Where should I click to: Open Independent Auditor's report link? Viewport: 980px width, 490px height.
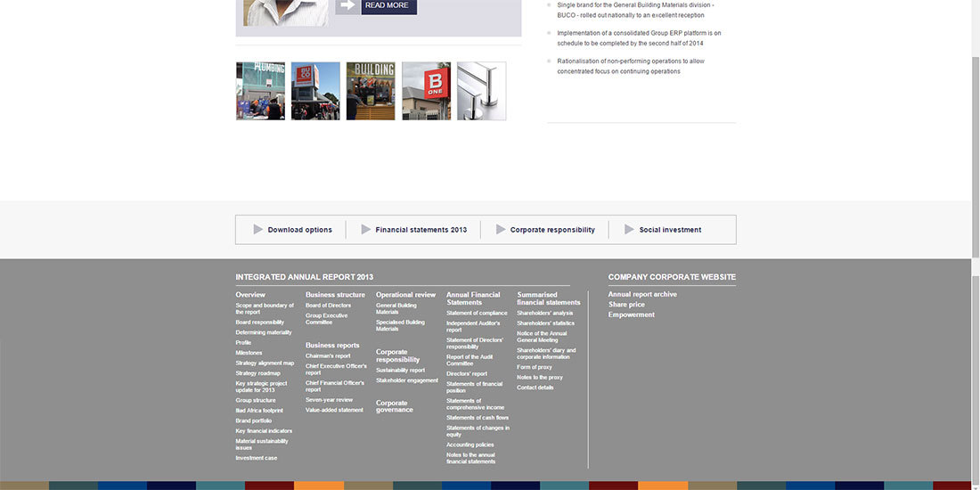[473, 326]
